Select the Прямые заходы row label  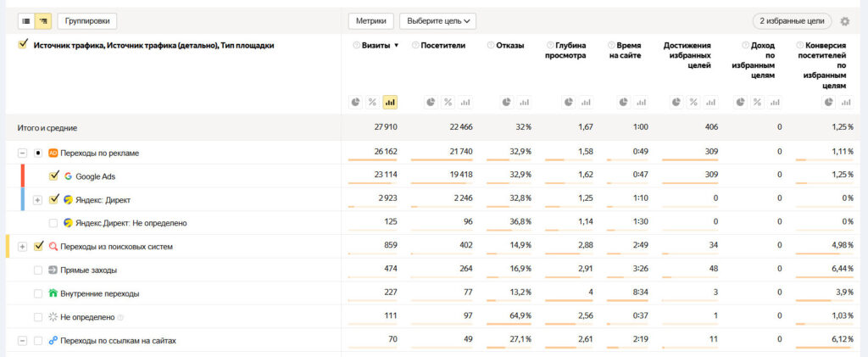pyautogui.click(x=88, y=271)
